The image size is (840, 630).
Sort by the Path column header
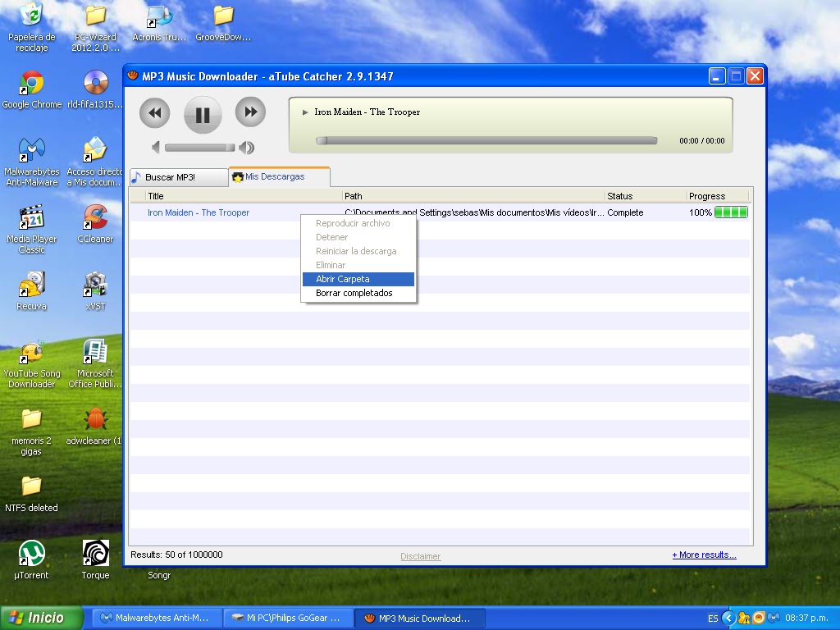(x=473, y=196)
